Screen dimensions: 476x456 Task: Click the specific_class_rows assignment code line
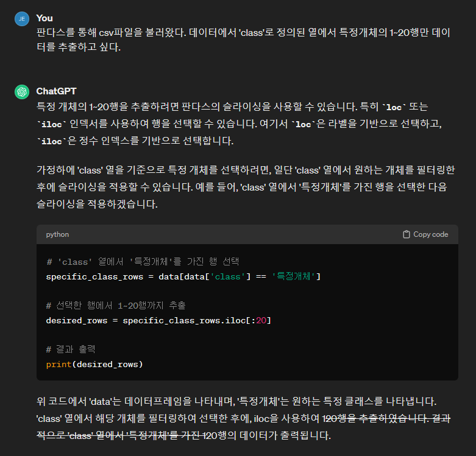pyautogui.click(x=183, y=276)
